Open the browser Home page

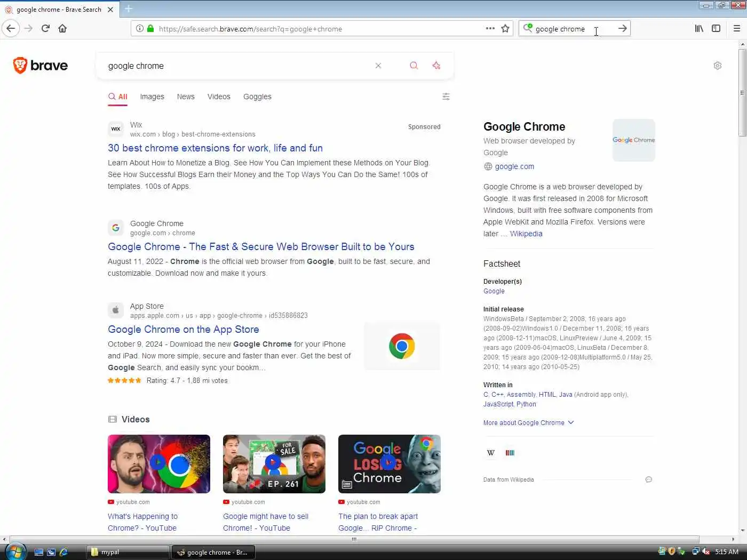(62, 28)
